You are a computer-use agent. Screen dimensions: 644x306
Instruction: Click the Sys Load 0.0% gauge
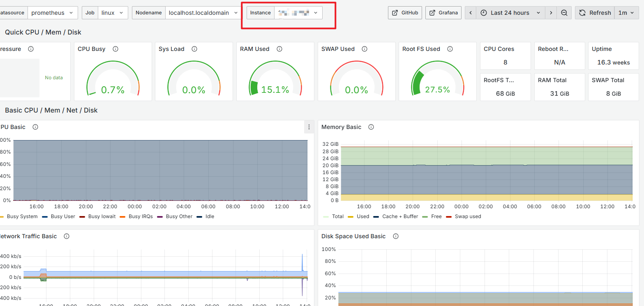tap(194, 78)
